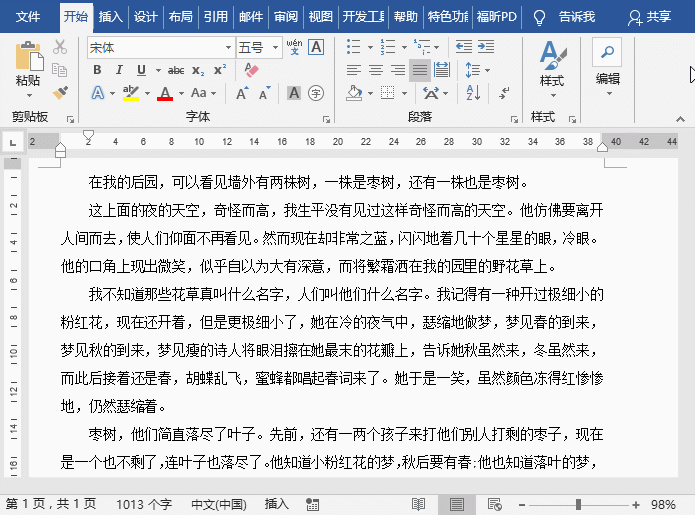
Task: Switch to the 引用 tab
Action: tap(215, 17)
